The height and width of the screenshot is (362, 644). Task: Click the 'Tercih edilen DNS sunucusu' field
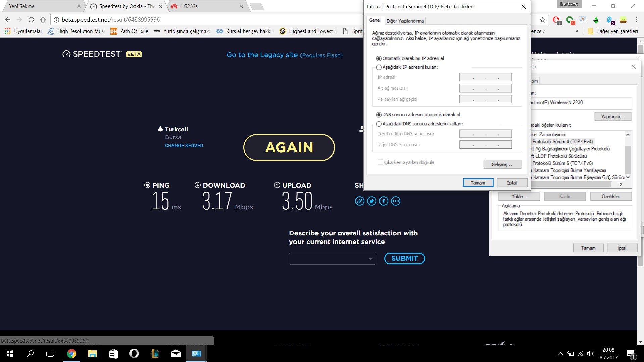click(485, 134)
